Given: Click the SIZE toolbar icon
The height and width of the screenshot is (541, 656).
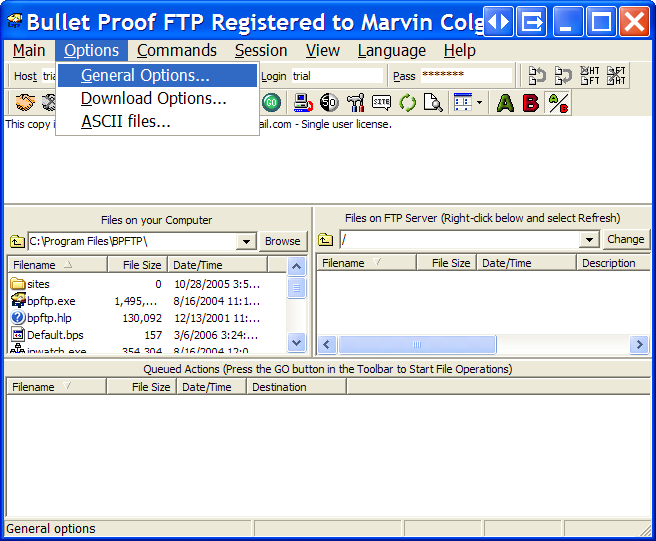Looking at the screenshot, I should pos(381,102).
